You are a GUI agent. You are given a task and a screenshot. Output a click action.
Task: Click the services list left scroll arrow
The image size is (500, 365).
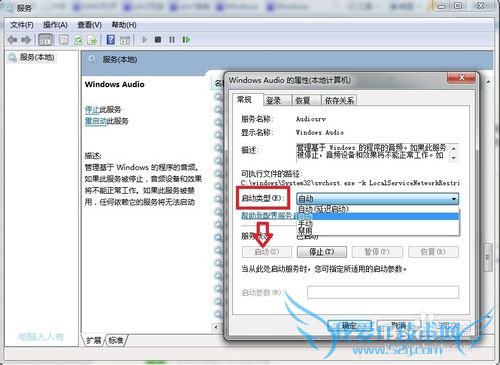pos(216,327)
